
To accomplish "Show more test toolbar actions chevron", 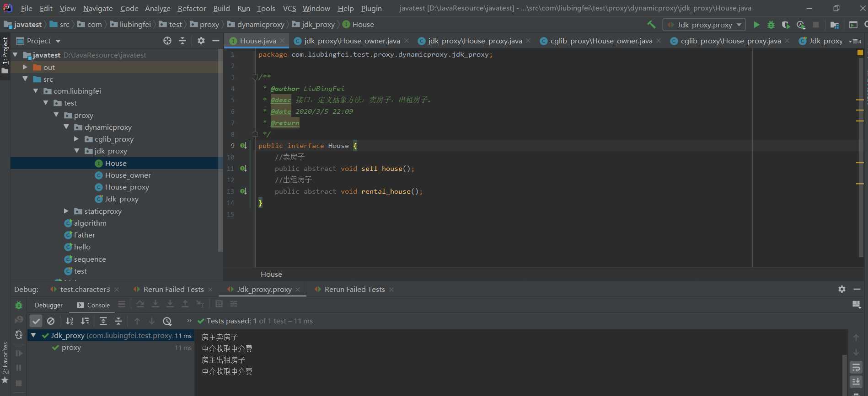I will 189,321.
